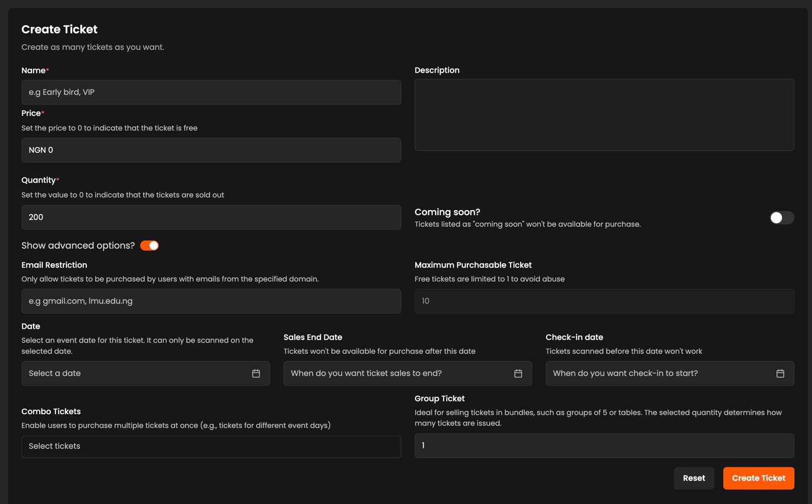Click the calendar icon in Date field
This screenshot has width=812, height=504.
(x=256, y=374)
